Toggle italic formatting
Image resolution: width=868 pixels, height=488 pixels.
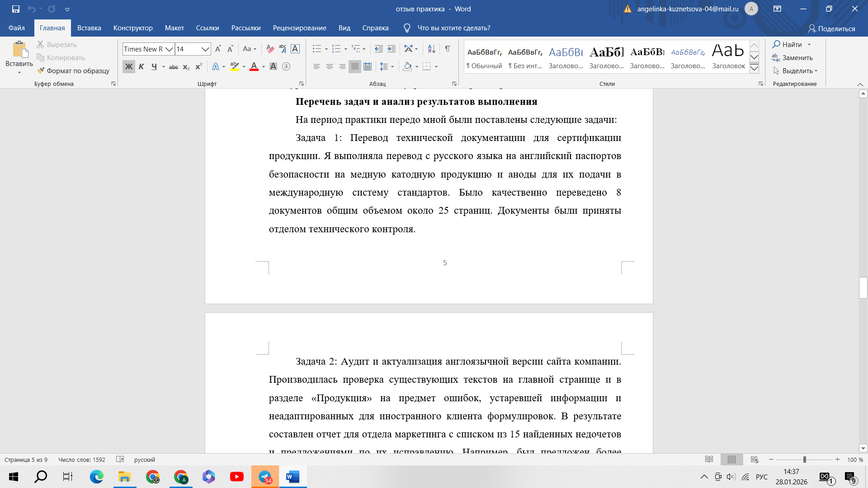(x=142, y=67)
